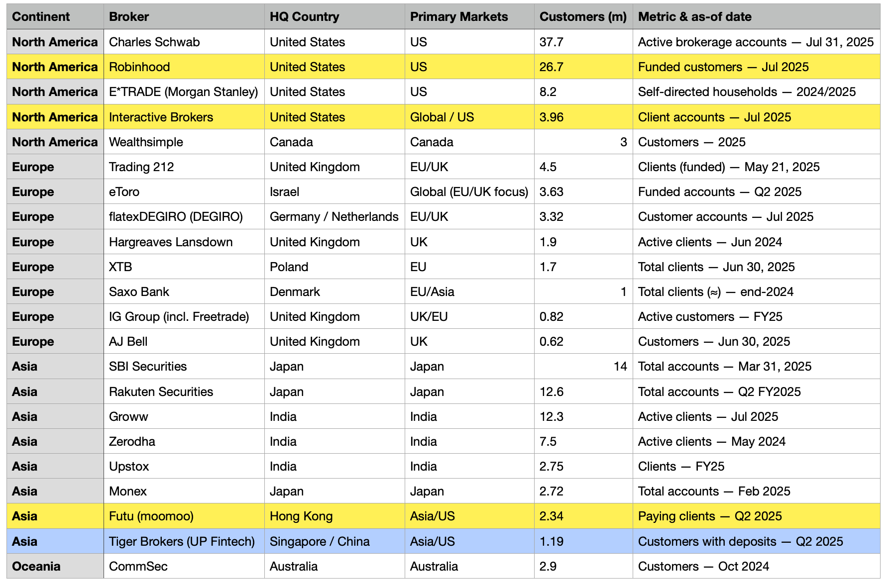
Task: Select the Interactive Brokers cell
Action: (x=184, y=117)
